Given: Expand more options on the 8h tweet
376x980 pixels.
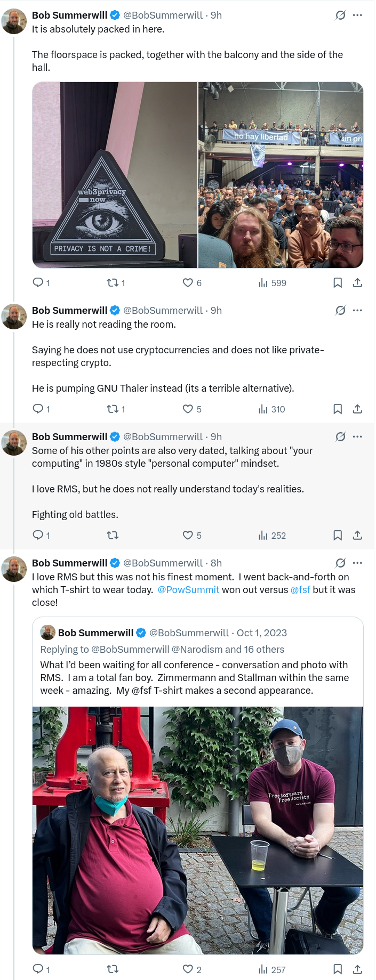Looking at the screenshot, I should click(357, 563).
